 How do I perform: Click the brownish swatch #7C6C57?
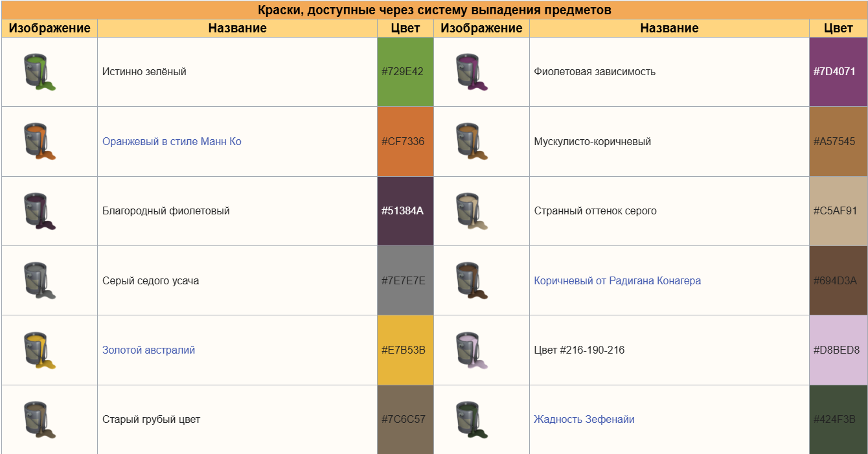[x=405, y=420]
